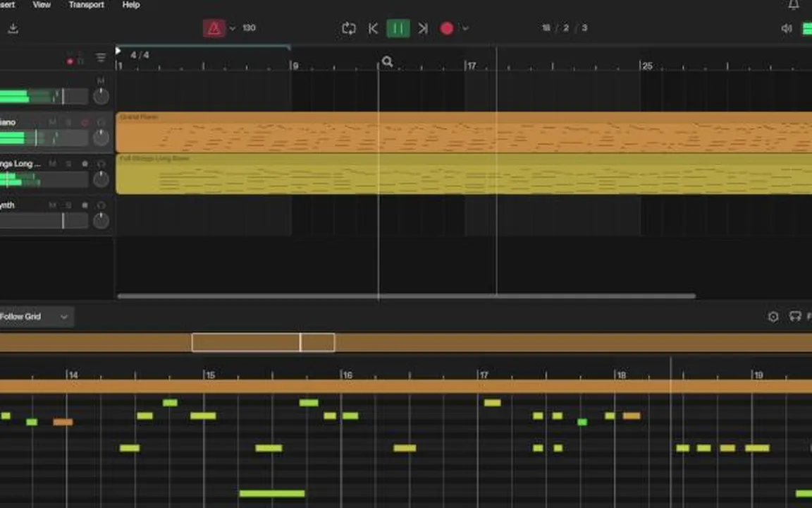
Task: Click the magnifier zoom icon on the ruler
Action: coord(388,61)
